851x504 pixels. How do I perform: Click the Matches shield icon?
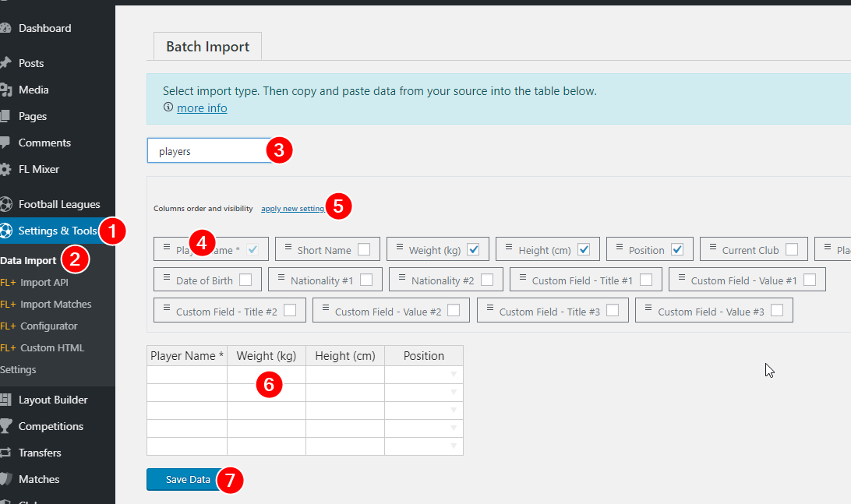(5, 479)
